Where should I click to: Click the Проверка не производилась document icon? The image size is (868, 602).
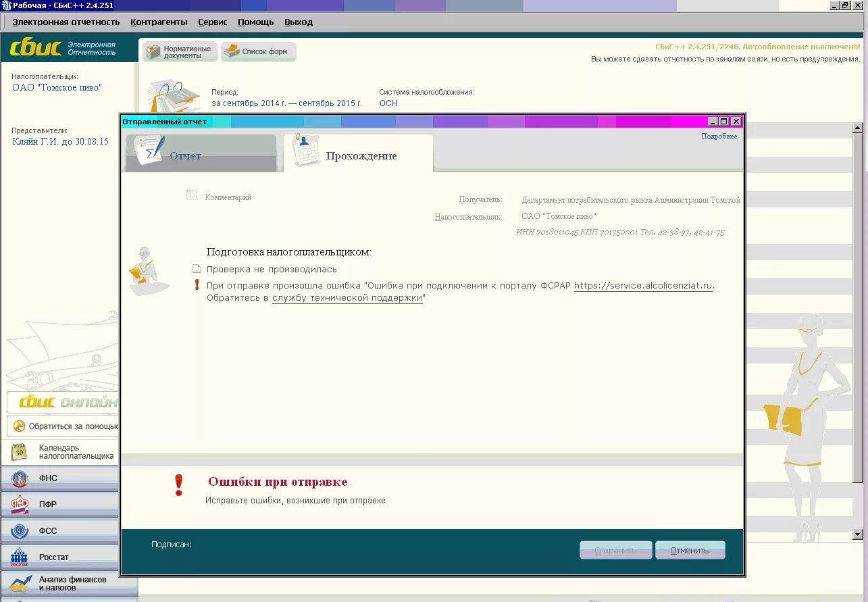tap(197, 269)
